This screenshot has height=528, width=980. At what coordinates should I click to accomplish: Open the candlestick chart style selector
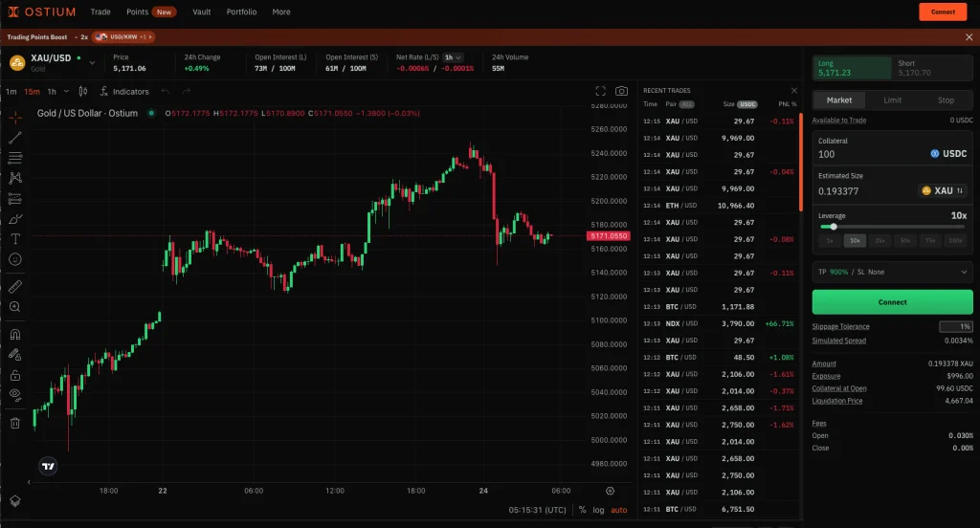[x=83, y=91]
